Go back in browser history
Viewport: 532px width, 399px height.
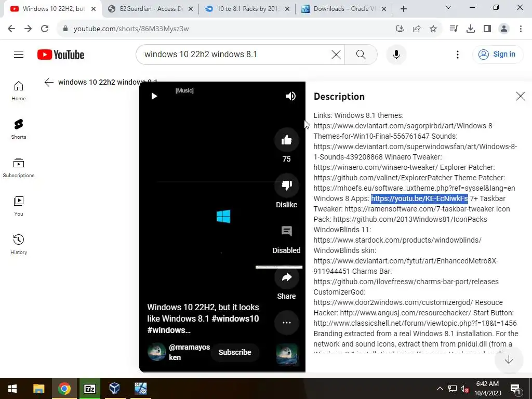(11, 29)
